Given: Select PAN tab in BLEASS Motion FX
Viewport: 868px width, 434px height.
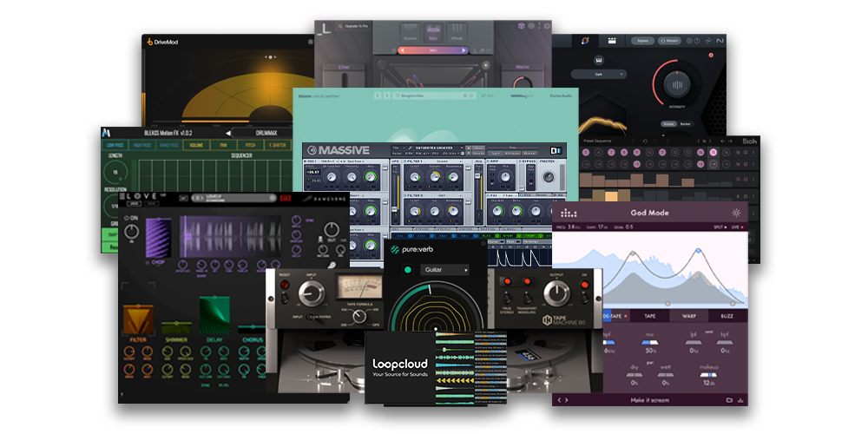Looking at the screenshot, I should (223, 145).
